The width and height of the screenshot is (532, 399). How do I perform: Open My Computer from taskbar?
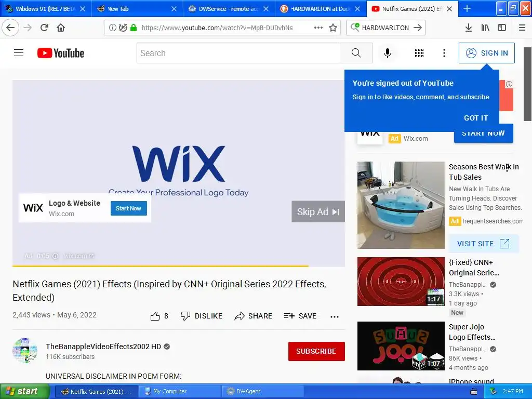(x=179, y=391)
